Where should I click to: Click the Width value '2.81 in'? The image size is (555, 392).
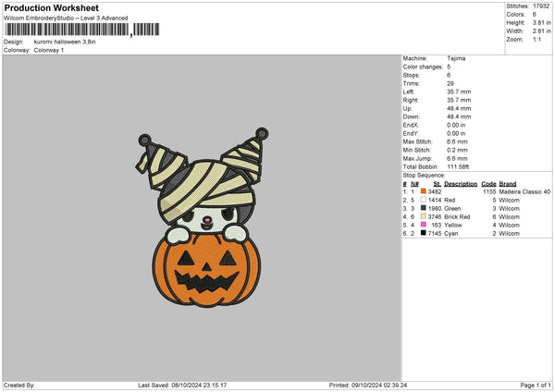[541, 31]
